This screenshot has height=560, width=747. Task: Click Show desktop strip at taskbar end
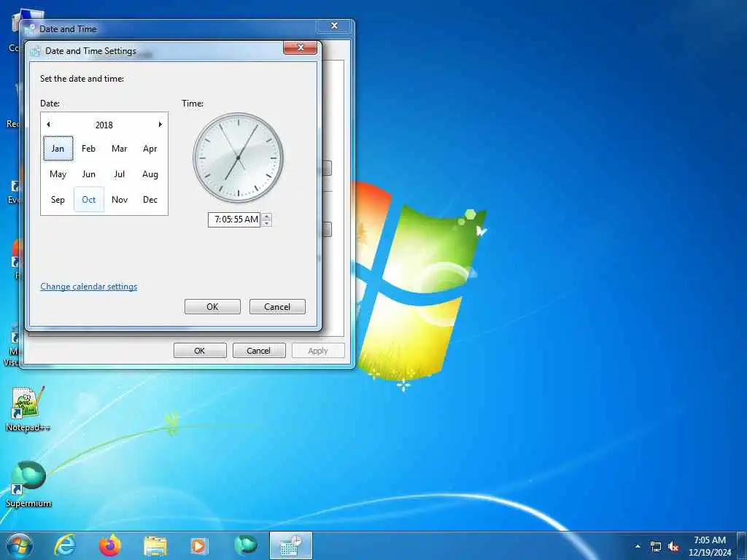[742, 546]
